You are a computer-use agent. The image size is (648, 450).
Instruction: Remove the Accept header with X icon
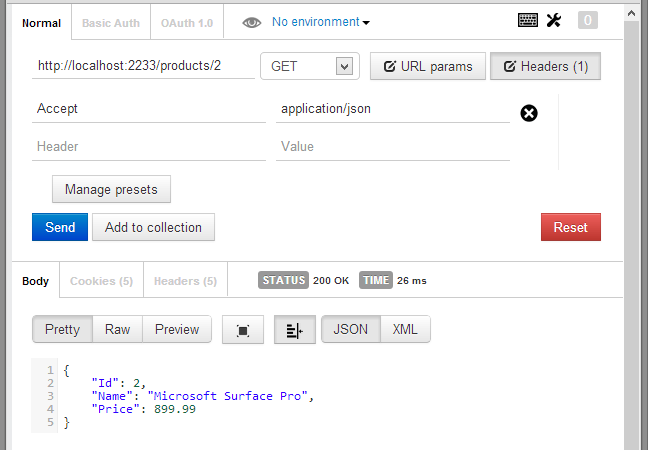tap(529, 113)
